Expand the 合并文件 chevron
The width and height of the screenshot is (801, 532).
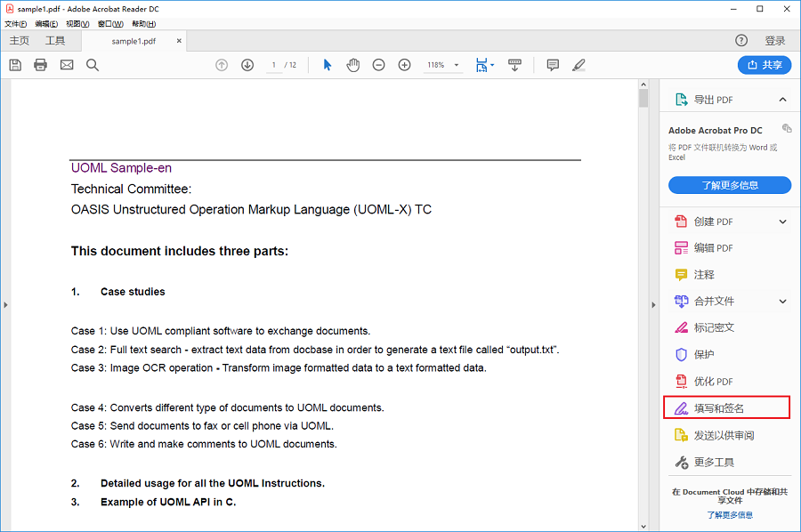point(782,302)
